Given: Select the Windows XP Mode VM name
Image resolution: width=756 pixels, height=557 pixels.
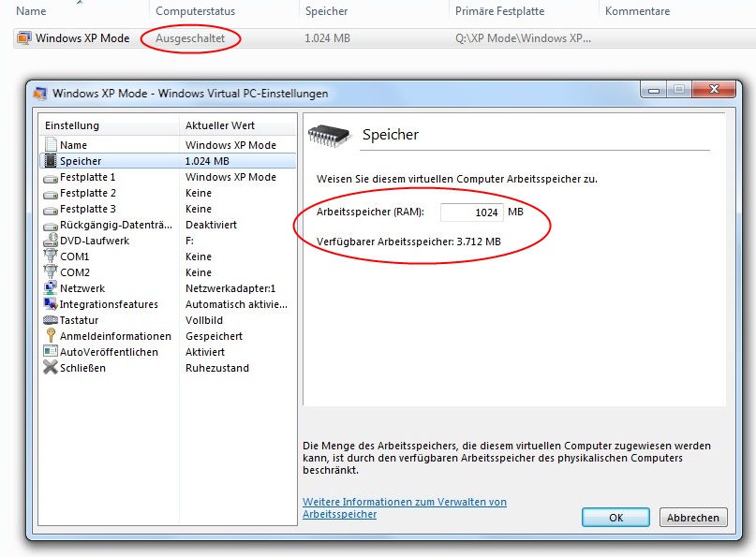Looking at the screenshot, I should coord(82,38).
